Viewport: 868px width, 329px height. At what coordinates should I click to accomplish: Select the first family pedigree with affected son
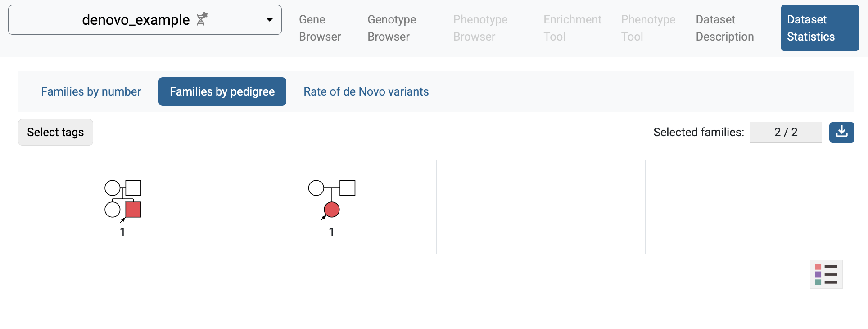(122, 207)
